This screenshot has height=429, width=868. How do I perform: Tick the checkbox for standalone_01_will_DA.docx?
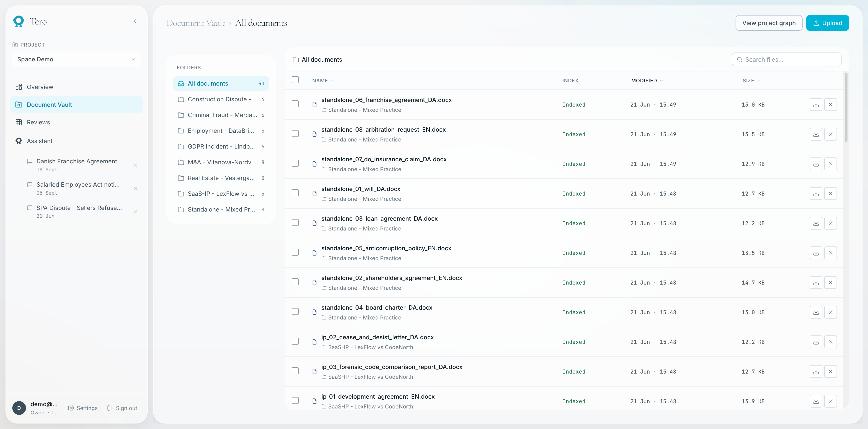(295, 193)
